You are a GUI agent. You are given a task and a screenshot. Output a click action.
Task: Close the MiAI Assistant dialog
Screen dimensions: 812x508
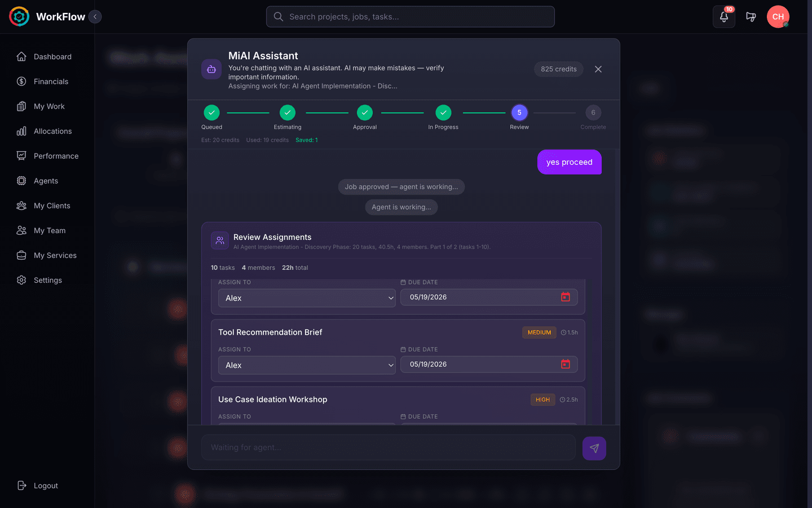[598, 69]
